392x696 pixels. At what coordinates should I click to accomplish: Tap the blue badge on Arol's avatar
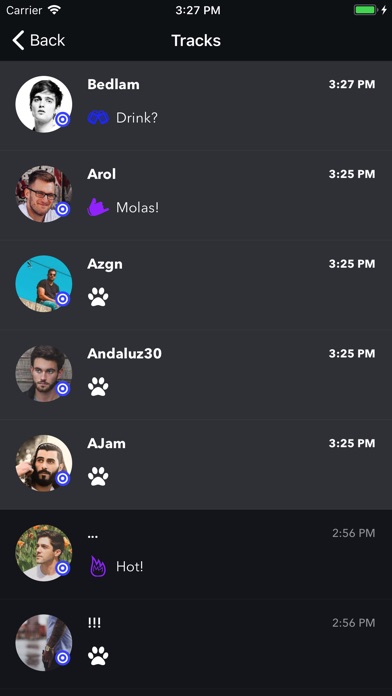click(63, 209)
